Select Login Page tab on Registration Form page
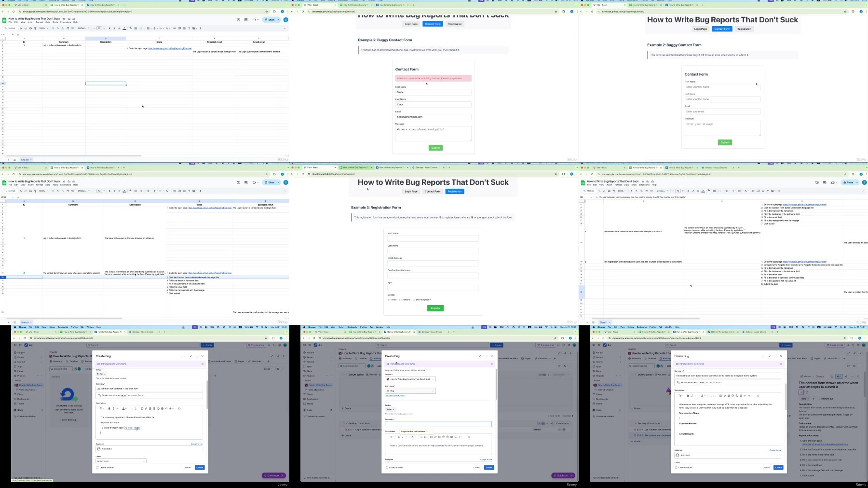The width and height of the screenshot is (868, 488). coord(411,191)
